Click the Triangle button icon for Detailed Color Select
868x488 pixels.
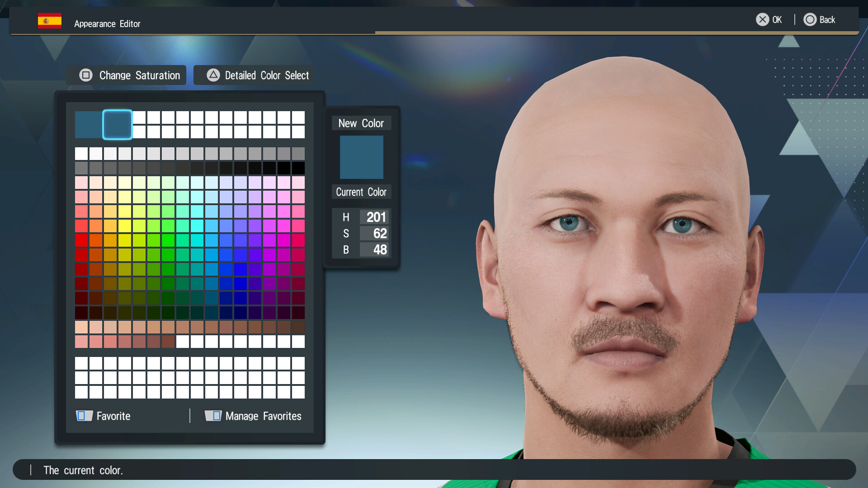(x=212, y=75)
